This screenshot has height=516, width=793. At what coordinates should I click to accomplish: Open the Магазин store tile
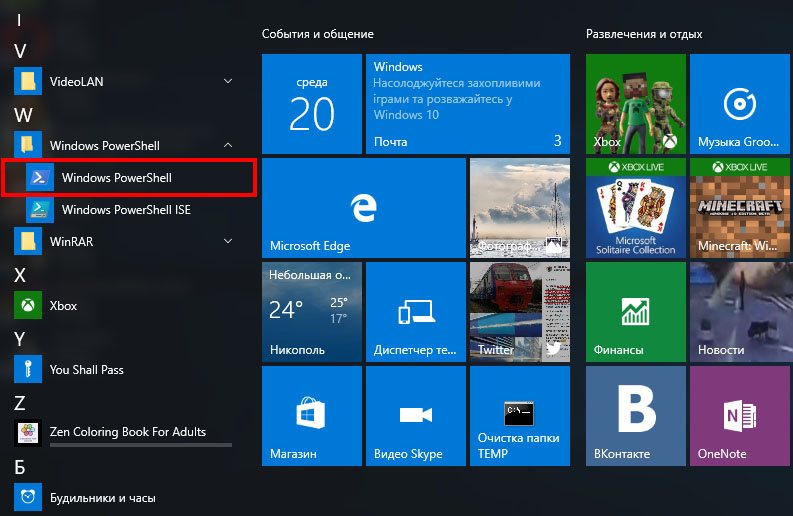click(312, 416)
